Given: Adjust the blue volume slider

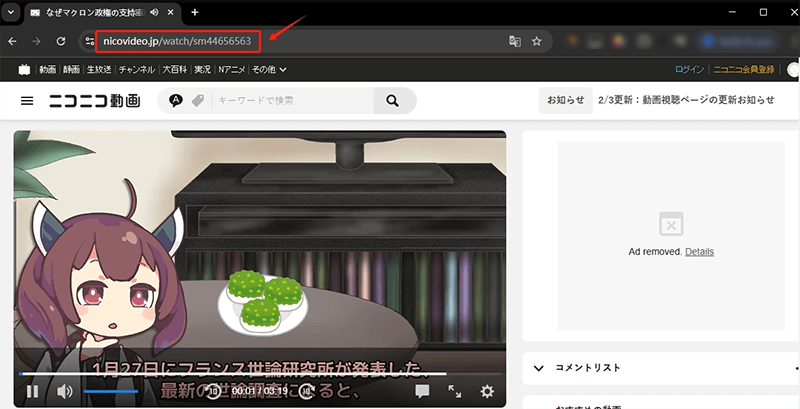Looking at the screenshot, I should pyautogui.click(x=111, y=392).
